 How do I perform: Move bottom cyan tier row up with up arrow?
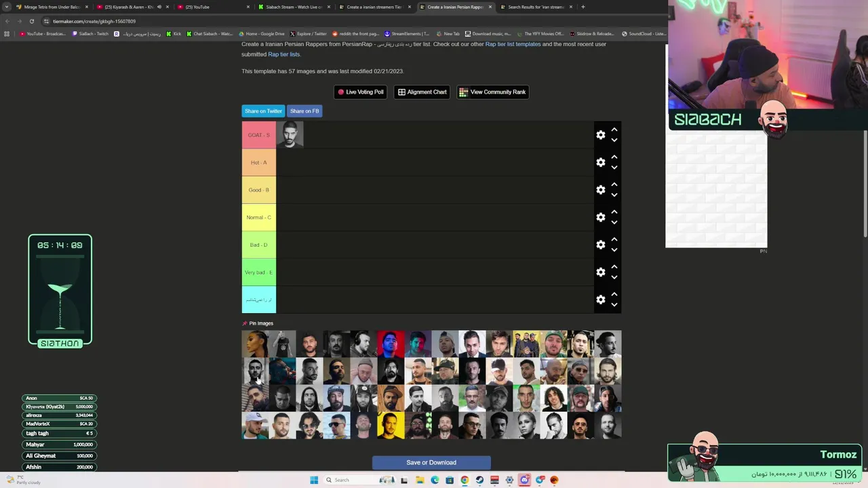click(614, 294)
